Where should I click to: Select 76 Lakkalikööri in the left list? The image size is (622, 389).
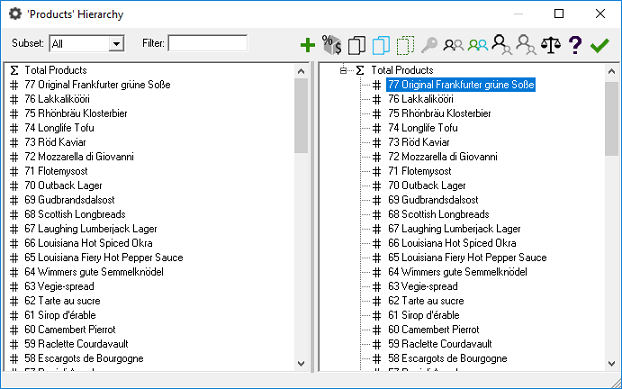tap(57, 99)
